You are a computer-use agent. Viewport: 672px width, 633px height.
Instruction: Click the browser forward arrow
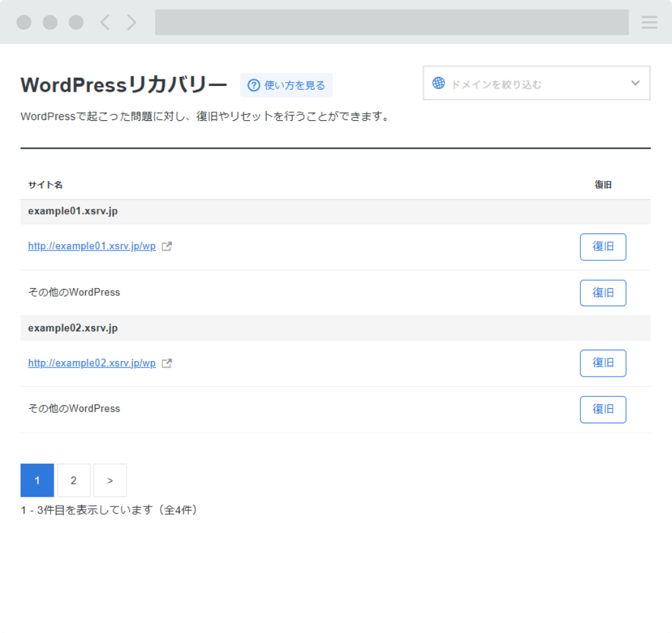click(131, 23)
